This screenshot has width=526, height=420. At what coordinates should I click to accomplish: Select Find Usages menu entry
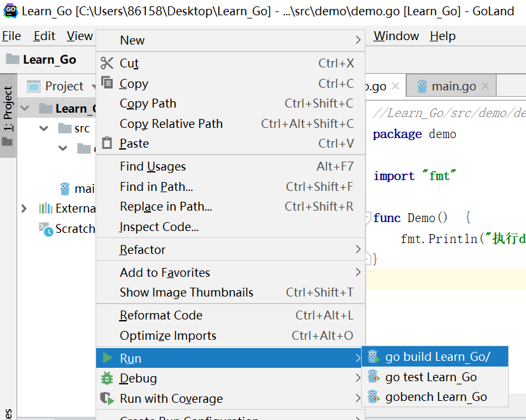[231, 166]
